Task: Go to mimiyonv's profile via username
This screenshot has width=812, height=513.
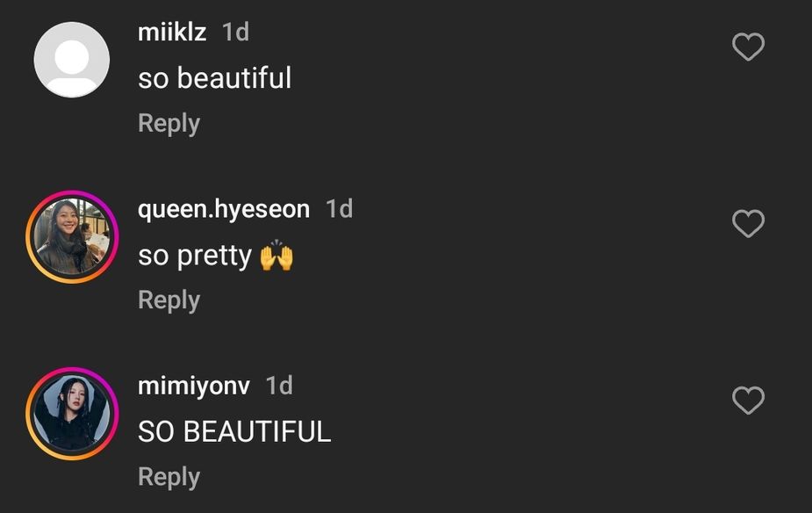Action: pos(194,386)
